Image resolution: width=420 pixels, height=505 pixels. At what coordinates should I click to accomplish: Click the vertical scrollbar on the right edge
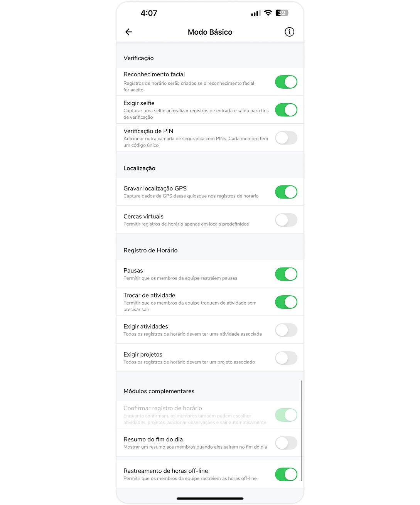click(301, 430)
